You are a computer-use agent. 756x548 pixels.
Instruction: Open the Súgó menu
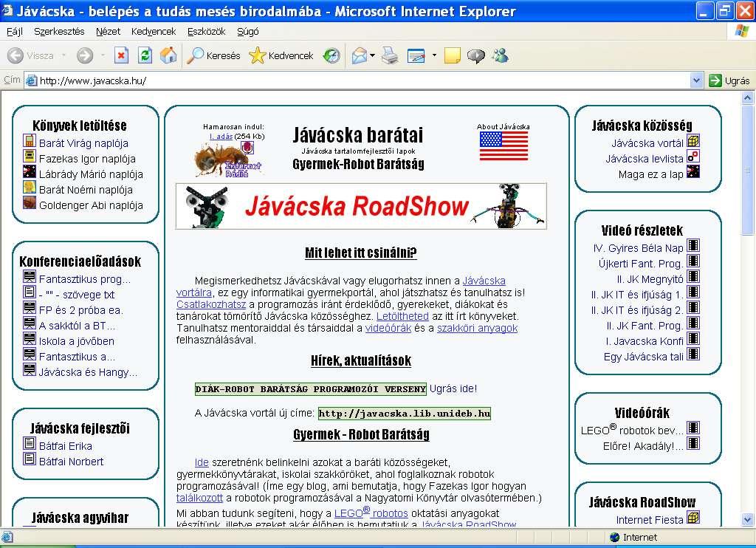[x=248, y=31]
